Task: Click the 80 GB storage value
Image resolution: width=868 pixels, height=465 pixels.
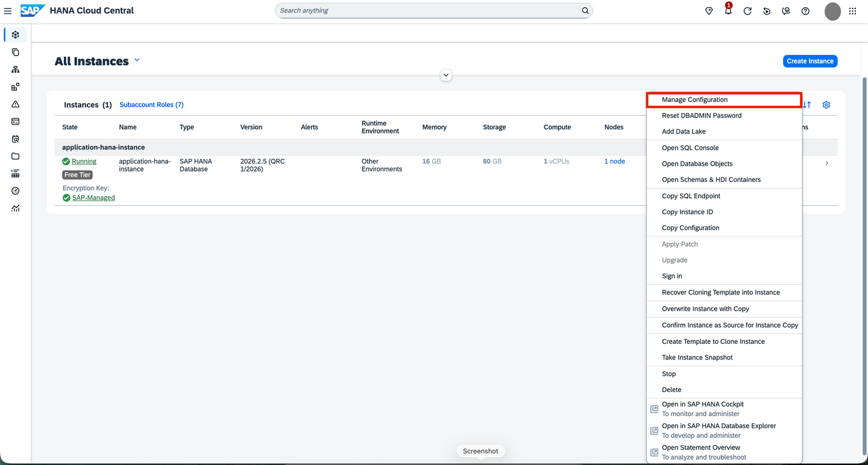Action: pyautogui.click(x=492, y=161)
